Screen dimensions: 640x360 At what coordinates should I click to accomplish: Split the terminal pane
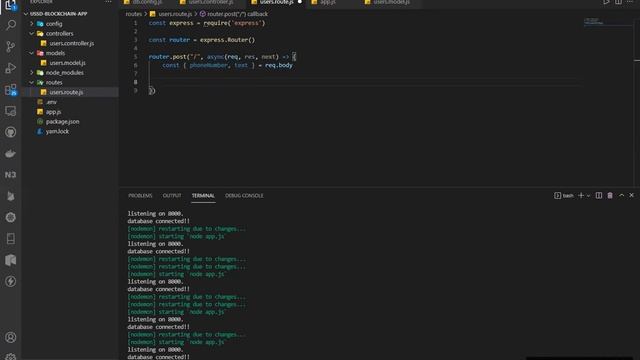[x=599, y=196]
